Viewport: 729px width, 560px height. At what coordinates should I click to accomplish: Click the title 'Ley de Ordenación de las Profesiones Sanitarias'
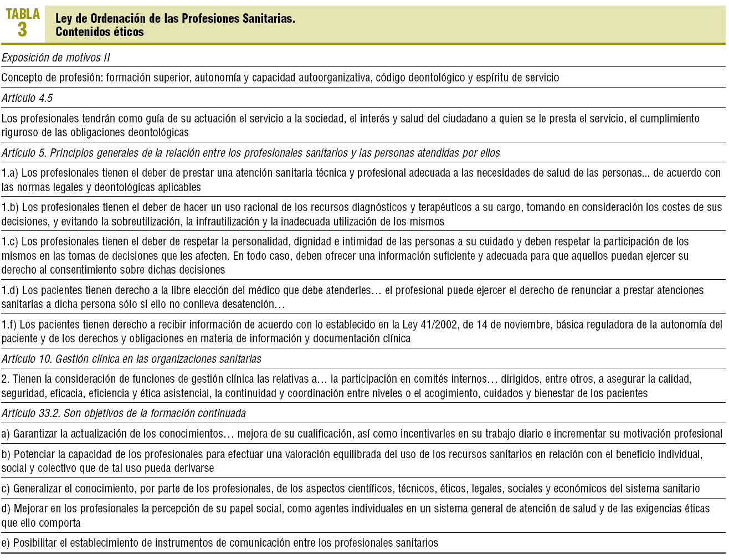click(175, 18)
